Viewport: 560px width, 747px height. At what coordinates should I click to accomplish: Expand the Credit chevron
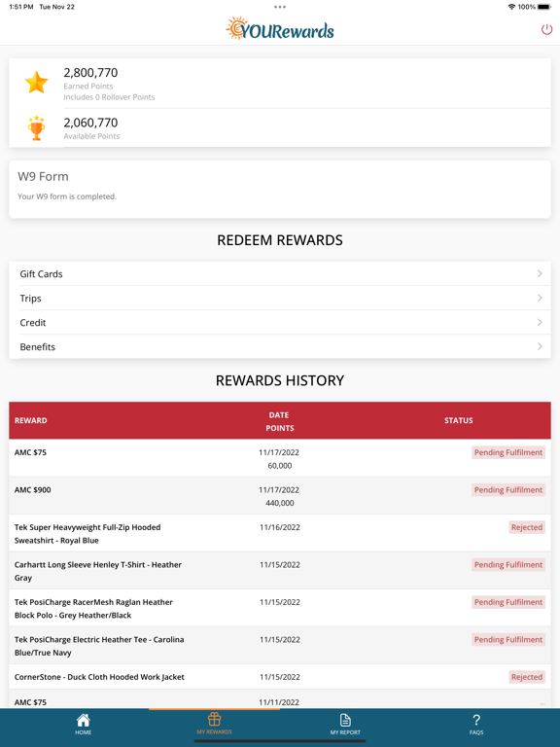(x=540, y=322)
